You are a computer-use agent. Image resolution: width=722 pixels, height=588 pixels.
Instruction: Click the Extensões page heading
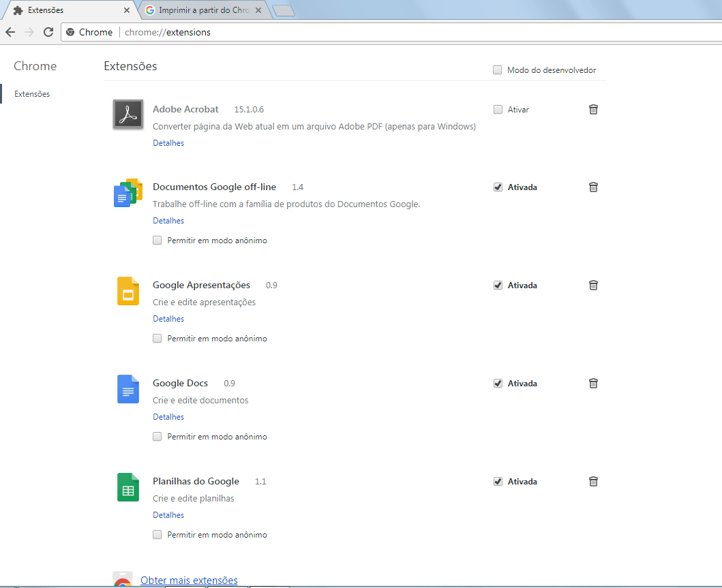(x=130, y=66)
